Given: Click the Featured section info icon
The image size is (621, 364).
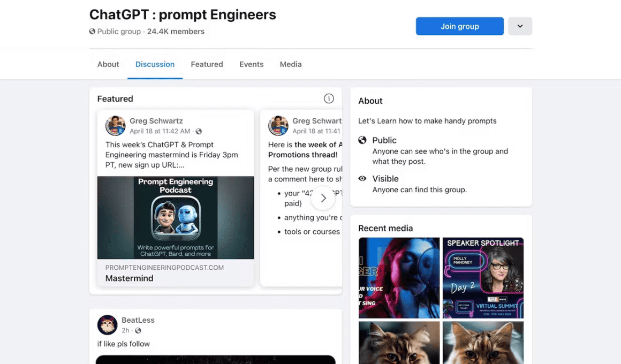Looking at the screenshot, I should coord(329,98).
